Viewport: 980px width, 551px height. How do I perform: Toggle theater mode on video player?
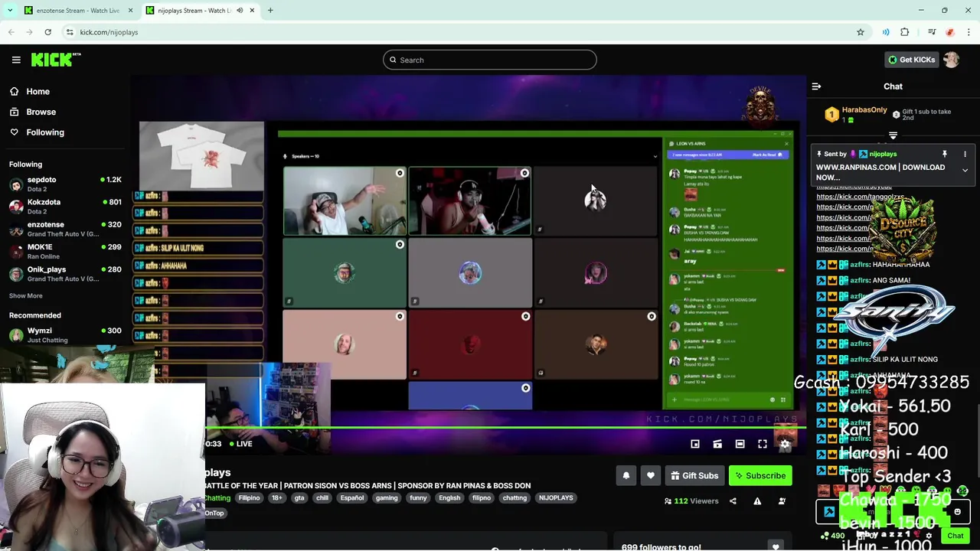coord(740,444)
